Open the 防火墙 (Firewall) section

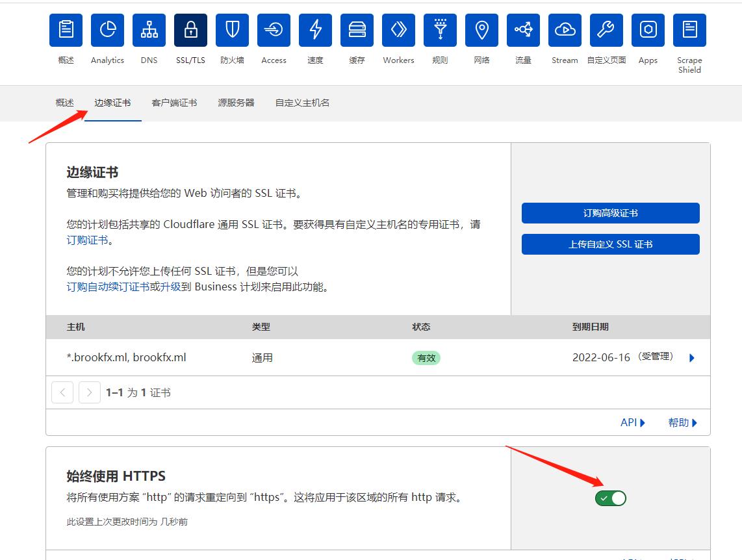point(232,30)
